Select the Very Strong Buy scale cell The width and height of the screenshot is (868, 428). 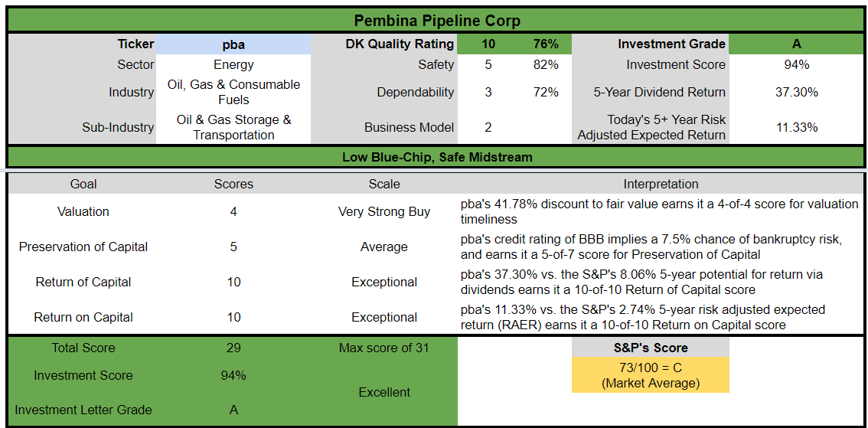point(384,211)
